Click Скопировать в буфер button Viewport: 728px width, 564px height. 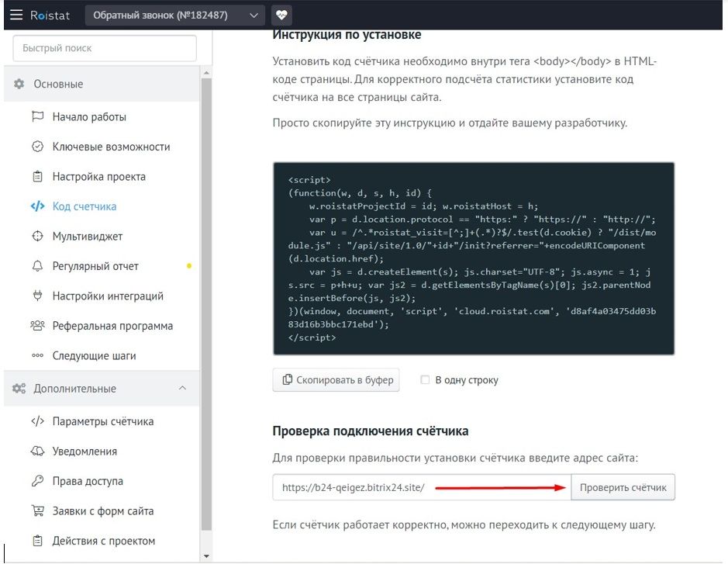point(336,379)
